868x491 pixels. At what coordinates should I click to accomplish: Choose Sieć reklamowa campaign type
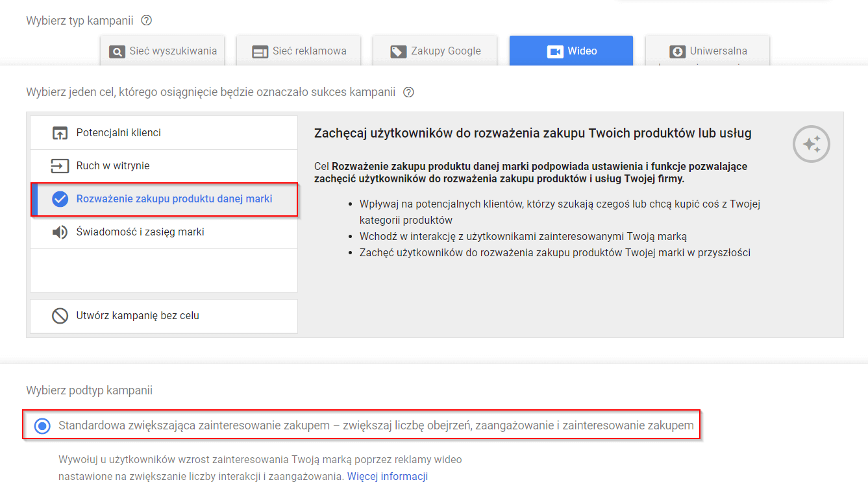pos(299,51)
